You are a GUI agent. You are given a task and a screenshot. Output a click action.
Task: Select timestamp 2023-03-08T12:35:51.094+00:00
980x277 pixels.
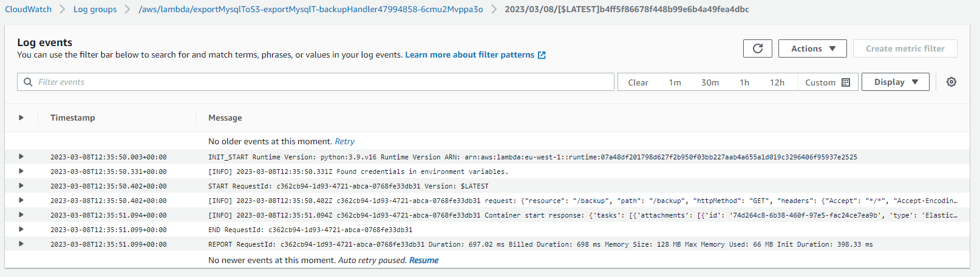point(108,215)
